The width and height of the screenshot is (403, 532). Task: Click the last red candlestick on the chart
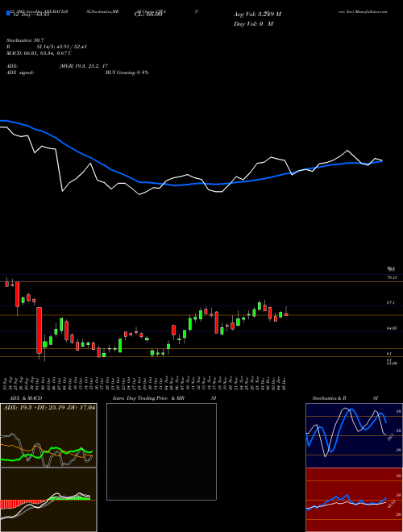[286, 314]
